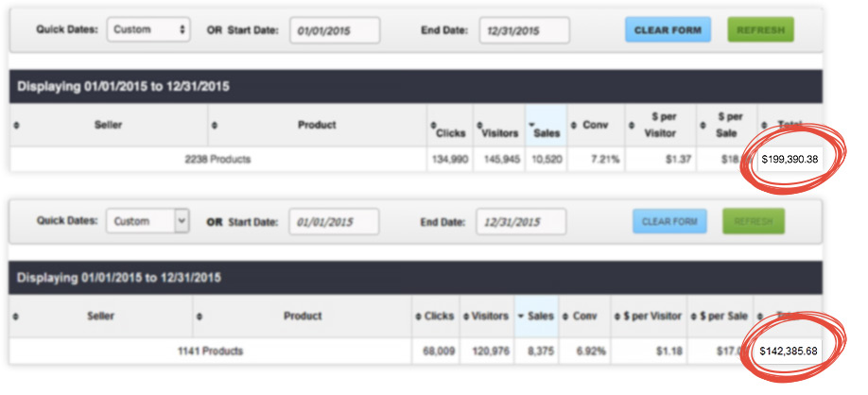Click Start Date field in upper form
The height and width of the screenshot is (395, 868).
pyautogui.click(x=334, y=30)
